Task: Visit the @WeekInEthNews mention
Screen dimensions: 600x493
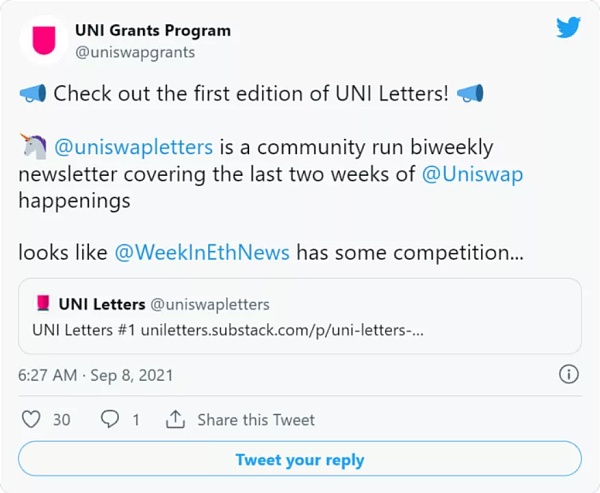Action: tap(202, 253)
